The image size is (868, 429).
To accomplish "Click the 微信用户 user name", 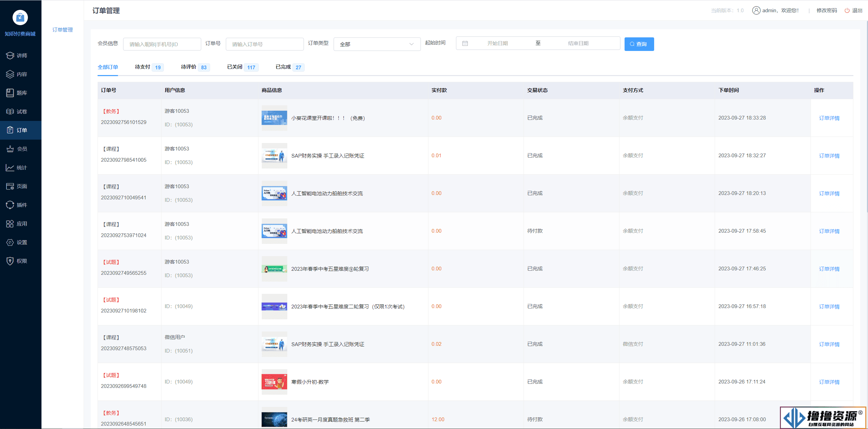I will (x=175, y=337).
